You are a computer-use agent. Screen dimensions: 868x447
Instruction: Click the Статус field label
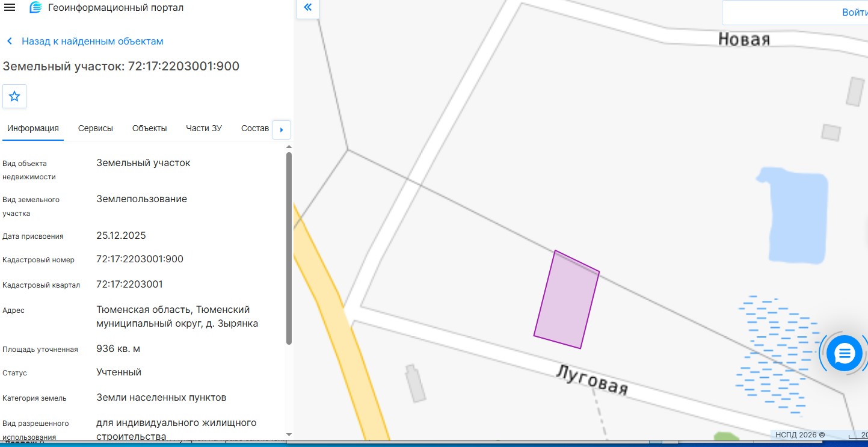[x=14, y=373]
